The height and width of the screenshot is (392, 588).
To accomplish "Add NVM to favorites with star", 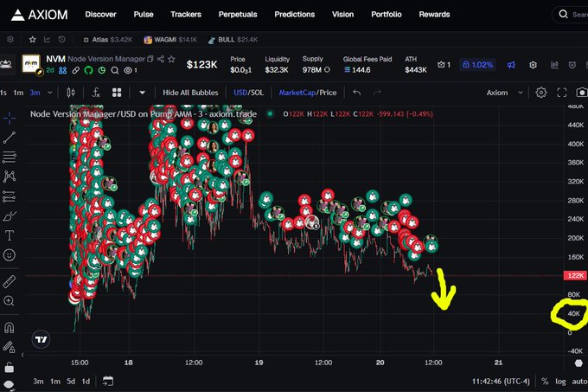I will [171, 59].
